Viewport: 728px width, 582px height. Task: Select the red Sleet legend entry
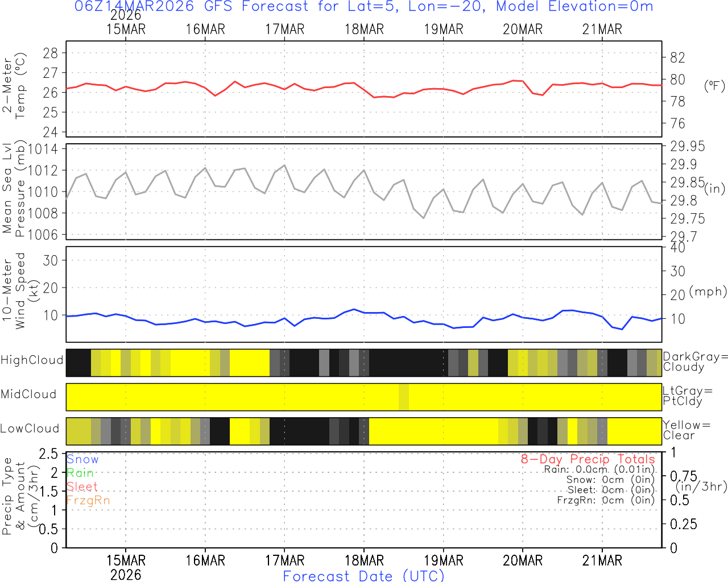(82, 487)
